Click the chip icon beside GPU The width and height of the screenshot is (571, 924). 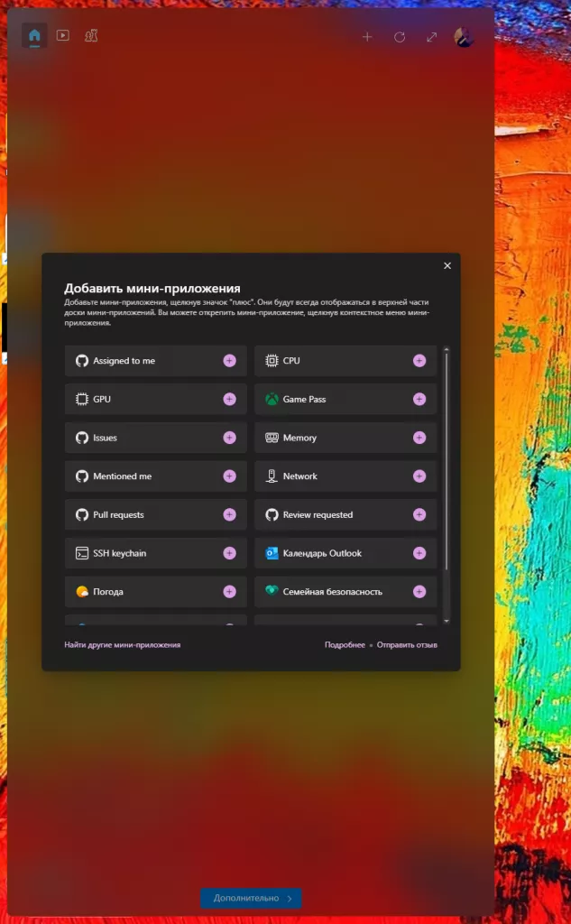click(x=82, y=399)
